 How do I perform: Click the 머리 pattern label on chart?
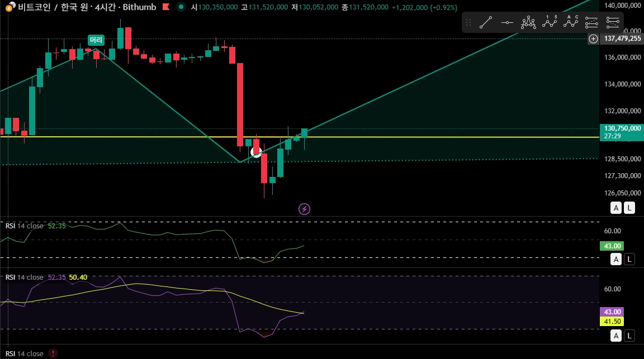[96, 40]
